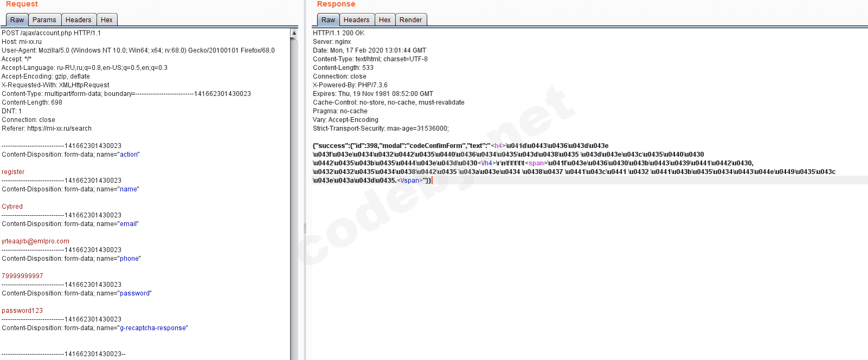Click the 'X-Requested-With: XMLHttpRequest' line
Viewport: 868px width, 360px height.
point(55,85)
